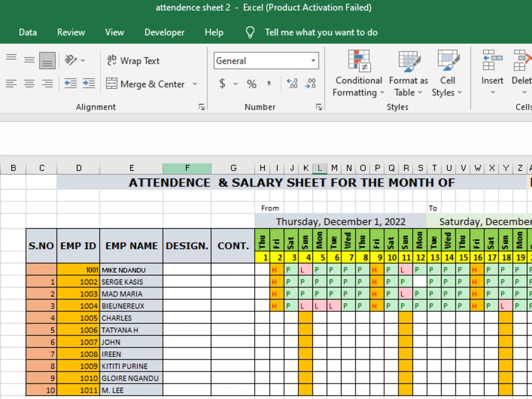The image size is (532, 399).
Task: Select cell with name KITITI PURINE
Action: pyautogui.click(x=131, y=366)
